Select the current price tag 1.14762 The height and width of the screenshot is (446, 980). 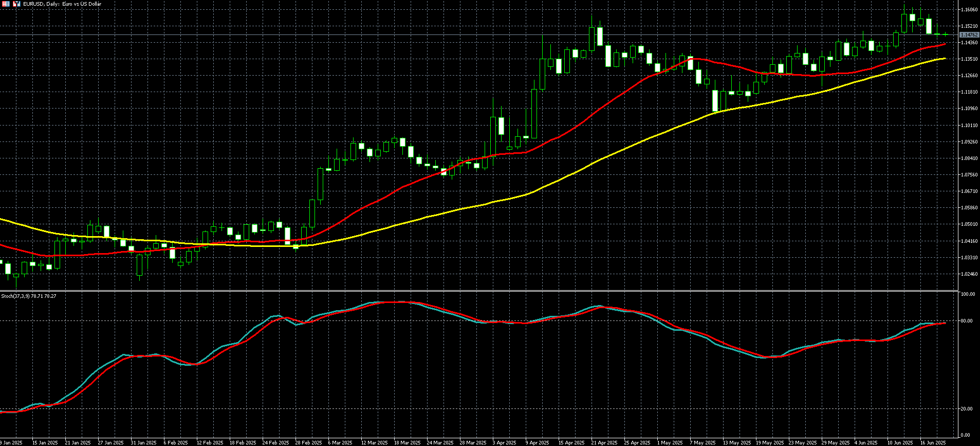pos(969,35)
